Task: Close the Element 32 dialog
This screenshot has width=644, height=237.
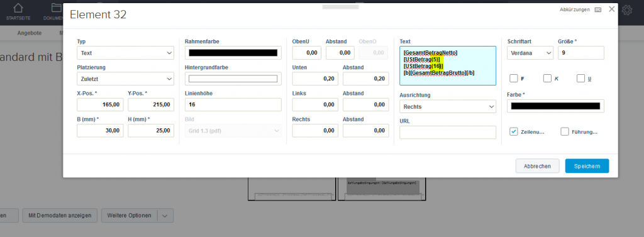Action: (611, 9)
